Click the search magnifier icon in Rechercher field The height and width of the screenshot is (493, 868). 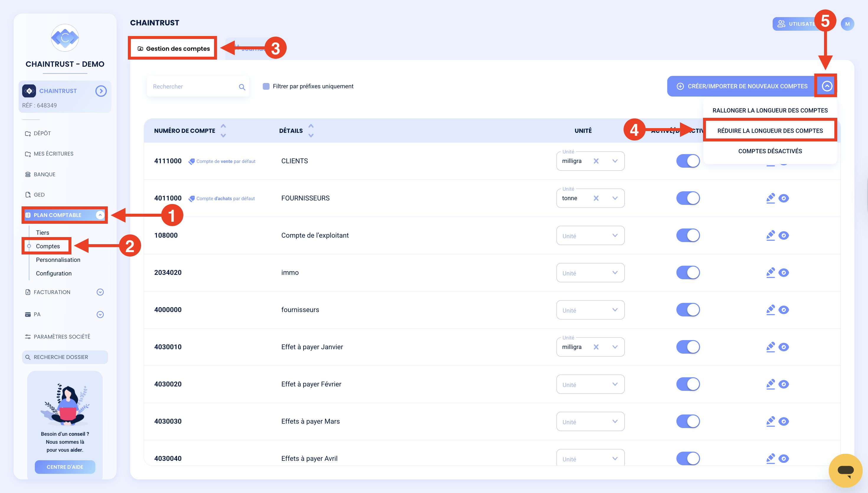[242, 87]
